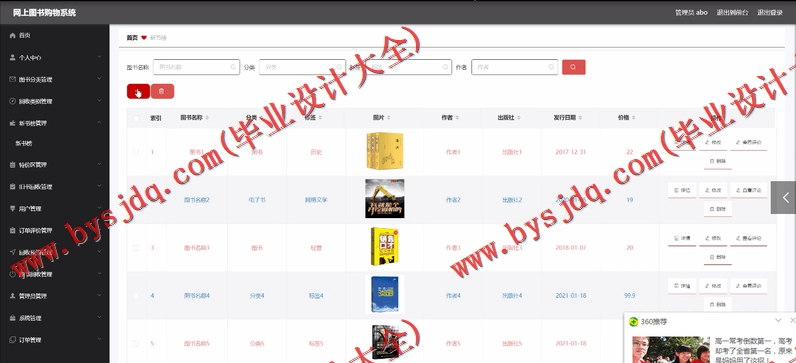Image resolution: width=796 pixels, height=363 pixels.
Task: Expand the 订单管理 sidebar section
Action: (100, 340)
